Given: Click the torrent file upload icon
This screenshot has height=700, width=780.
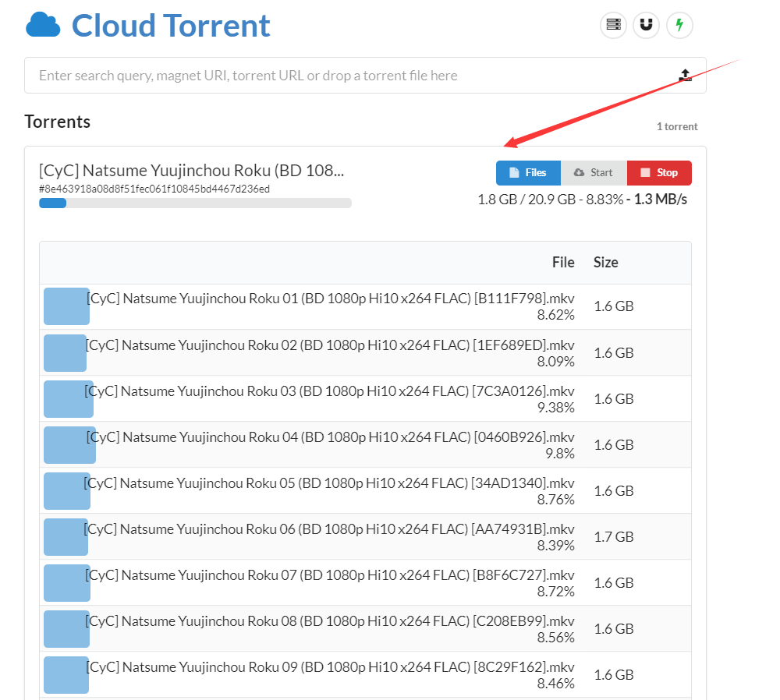Looking at the screenshot, I should pyautogui.click(x=685, y=75).
